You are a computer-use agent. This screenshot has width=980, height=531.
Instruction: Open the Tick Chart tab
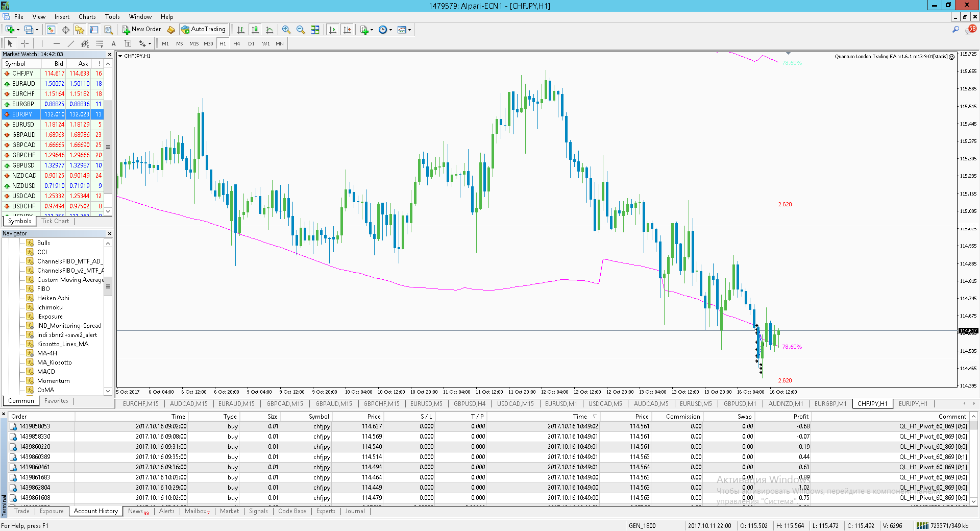(55, 221)
